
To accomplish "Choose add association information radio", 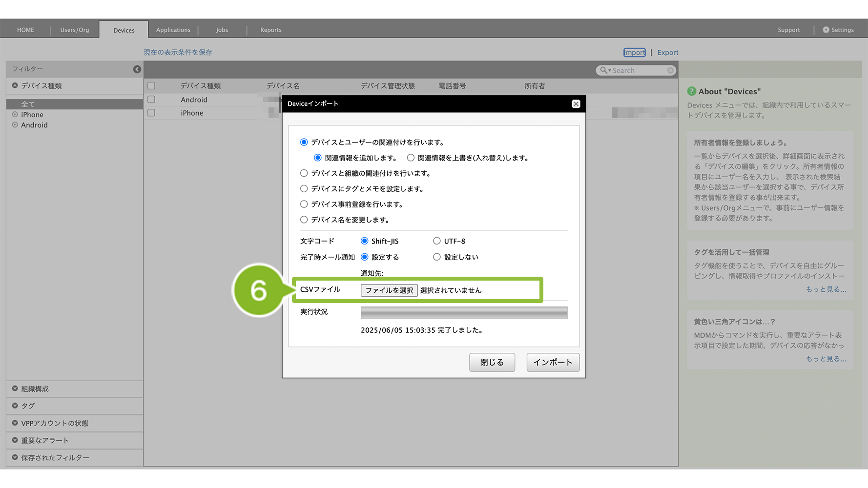I will pyautogui.click(x=318, y=158).
